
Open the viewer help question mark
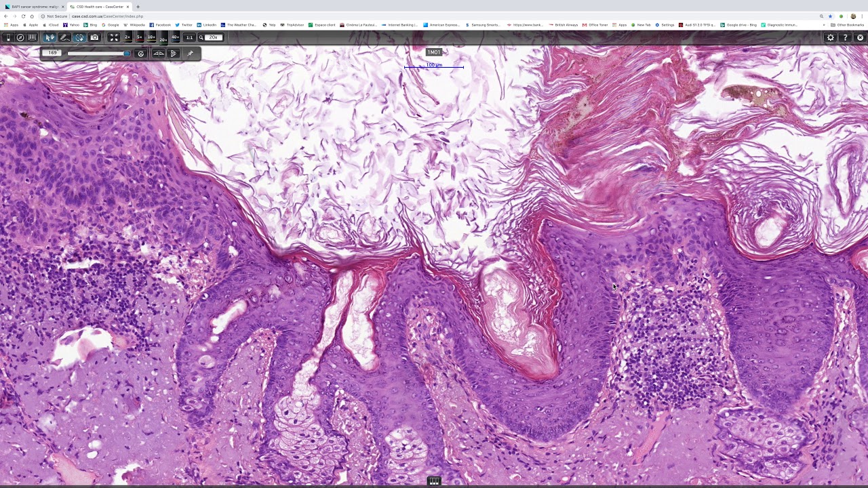[x=845, y=37]
